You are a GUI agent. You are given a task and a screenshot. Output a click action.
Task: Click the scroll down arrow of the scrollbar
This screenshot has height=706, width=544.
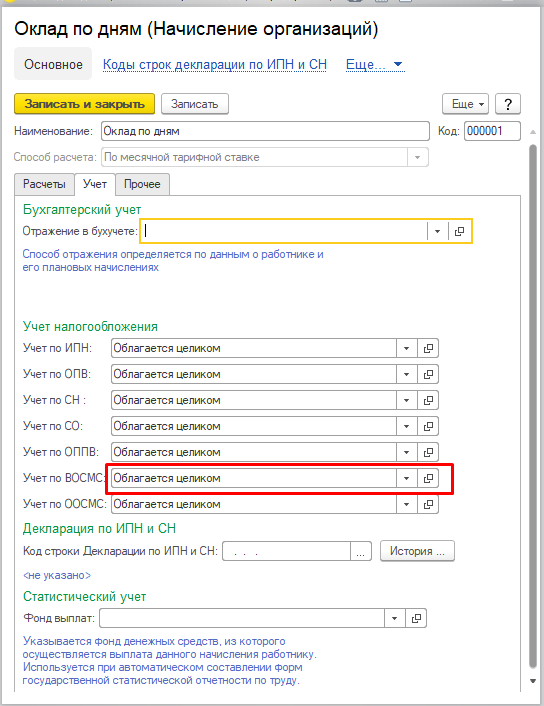click(x=533, y=681)
